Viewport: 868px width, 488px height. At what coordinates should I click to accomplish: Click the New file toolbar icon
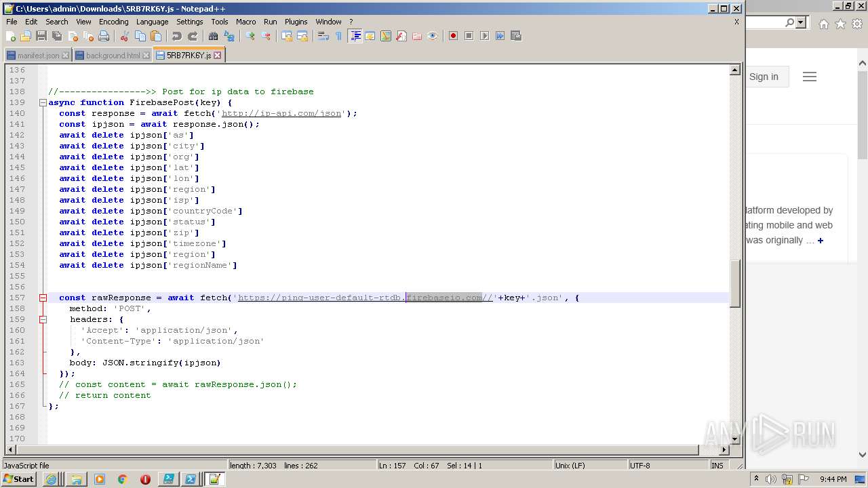pos(11,36)
